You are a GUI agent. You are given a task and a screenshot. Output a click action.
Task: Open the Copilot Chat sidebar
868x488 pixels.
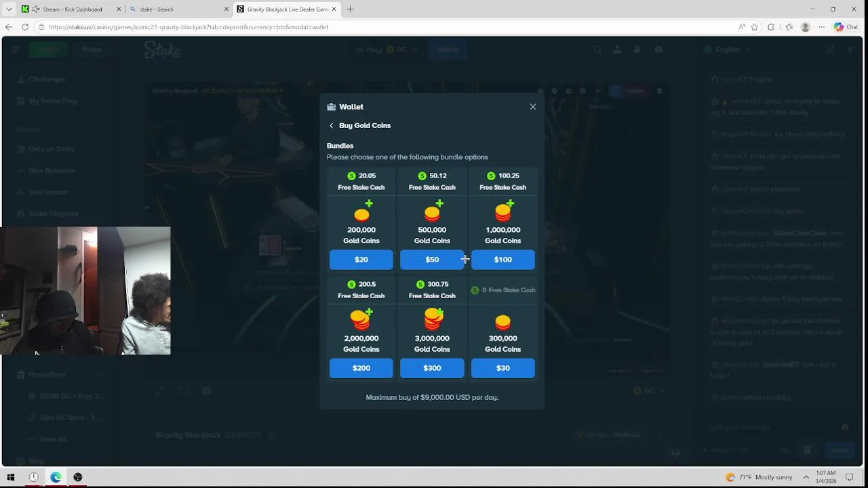pos(846,27)
